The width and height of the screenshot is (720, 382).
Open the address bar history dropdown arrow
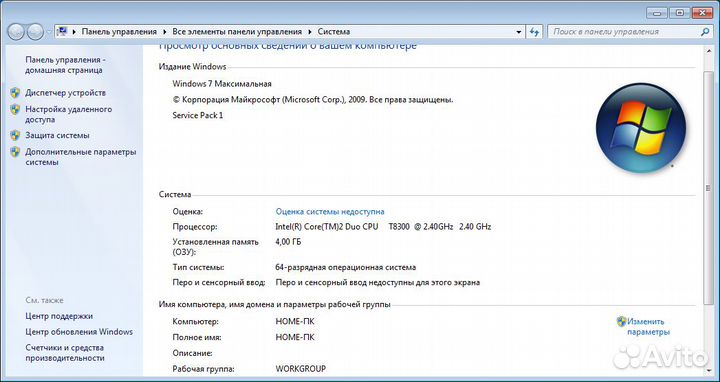pos(519,32)
